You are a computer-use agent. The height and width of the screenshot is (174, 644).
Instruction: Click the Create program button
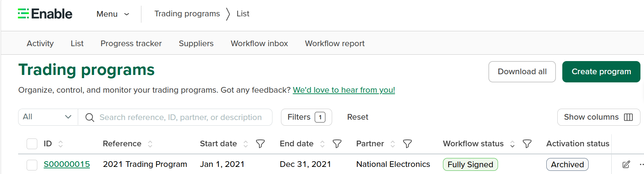tap(601, 72)
